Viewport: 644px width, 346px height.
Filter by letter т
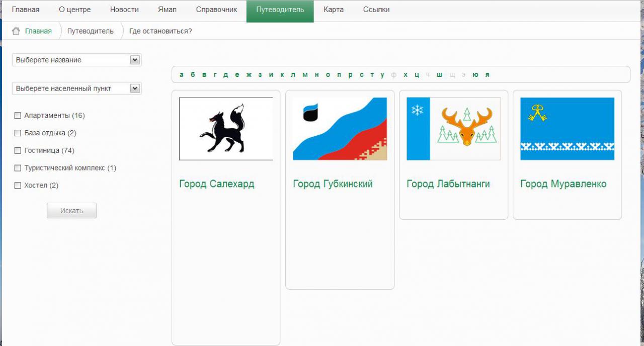[x=372, y=75]
